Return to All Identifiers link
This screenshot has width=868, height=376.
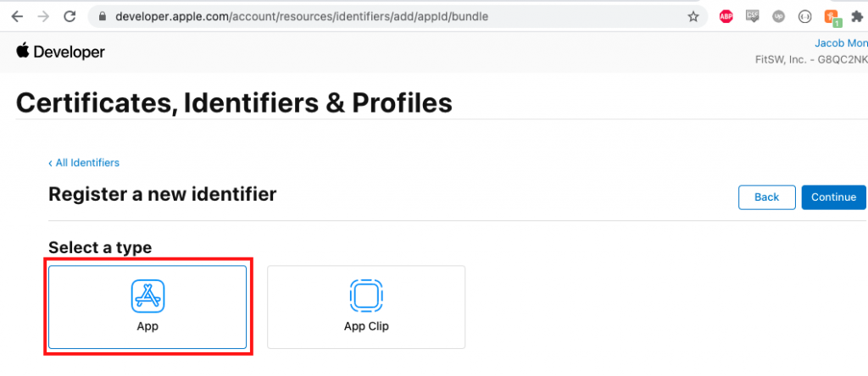tap(84, 163)
